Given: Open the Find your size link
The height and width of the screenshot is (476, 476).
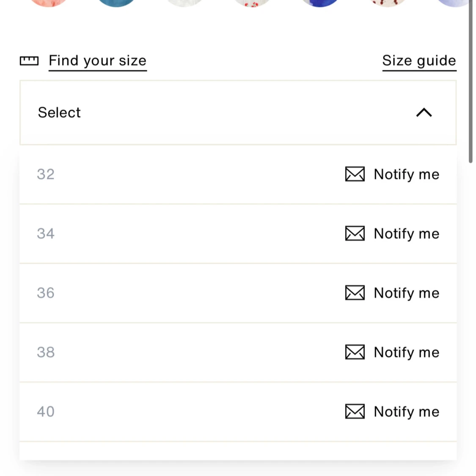Looking at the screenshot, I should point(98,61).
